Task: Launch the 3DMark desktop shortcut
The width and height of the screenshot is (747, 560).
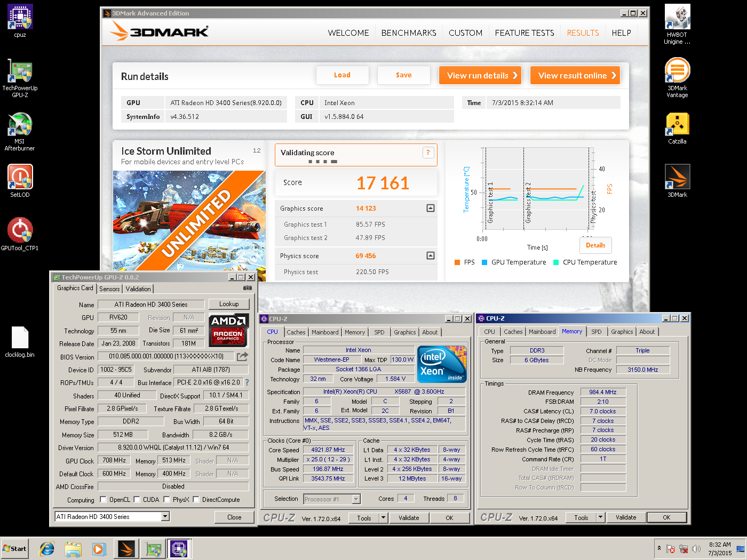Action: click(677, 180)
